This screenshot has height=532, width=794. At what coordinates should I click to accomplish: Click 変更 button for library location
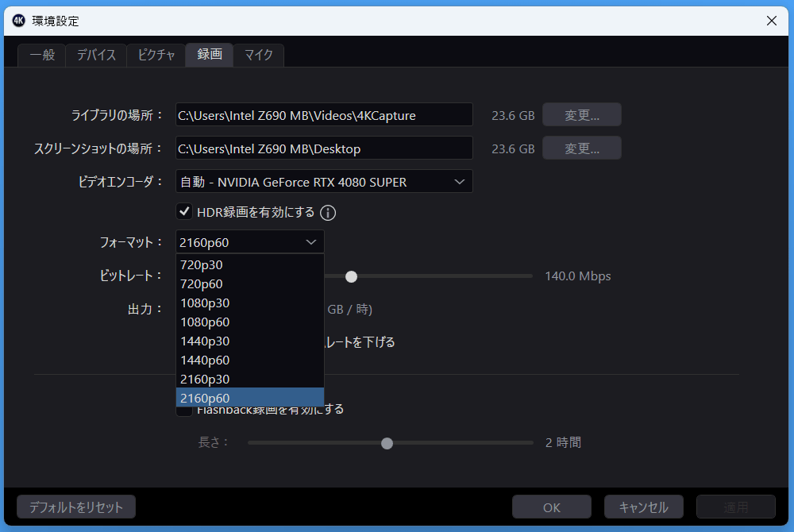[581, 115]
